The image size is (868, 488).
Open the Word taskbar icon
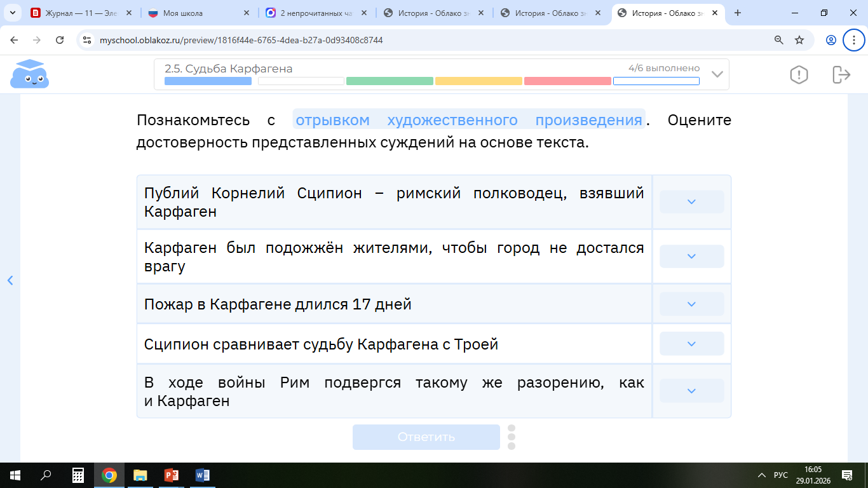tap(203, 475)
